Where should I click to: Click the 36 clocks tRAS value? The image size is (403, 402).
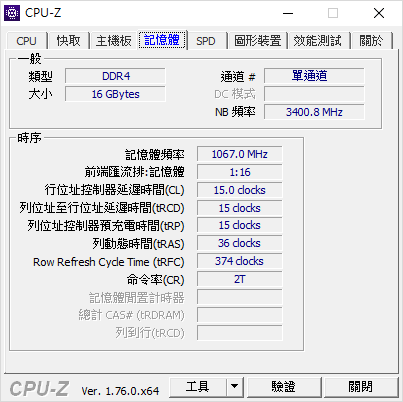click(240, 243)
